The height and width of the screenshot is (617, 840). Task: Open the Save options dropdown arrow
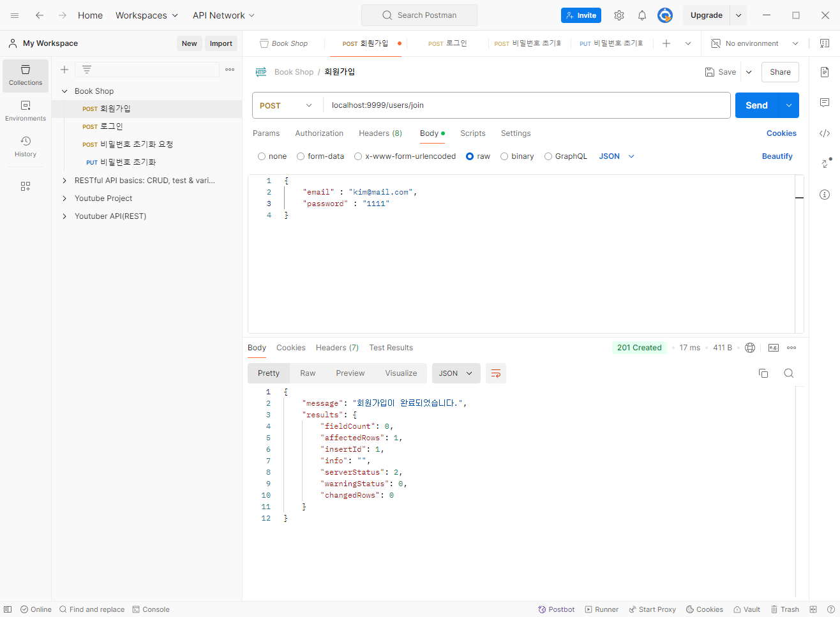749,72
